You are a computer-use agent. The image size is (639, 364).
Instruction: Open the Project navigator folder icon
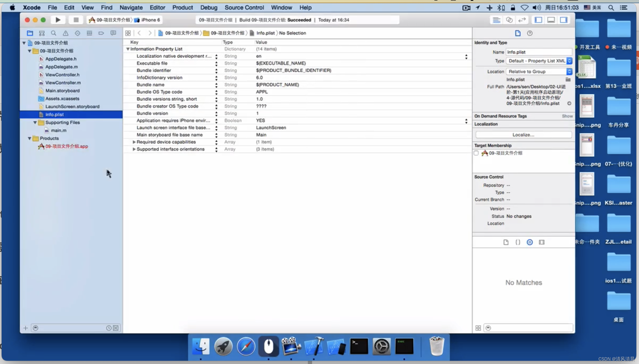[30, 33]
